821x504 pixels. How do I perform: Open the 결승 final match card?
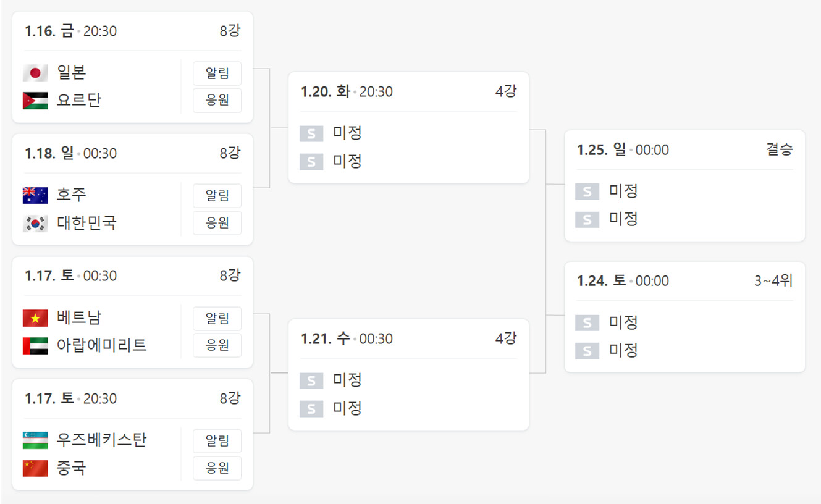click(x=684, y=185)
